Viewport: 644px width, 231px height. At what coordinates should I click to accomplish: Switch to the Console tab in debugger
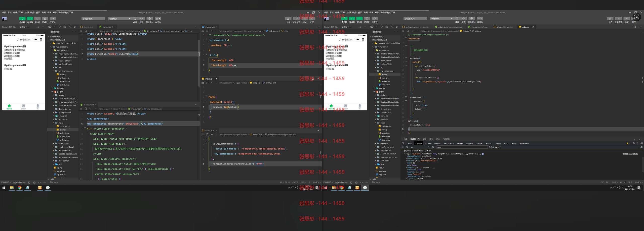(419, 143)
